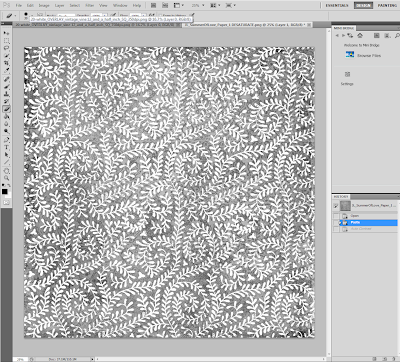Click the black foreground color swatch
This screenshot has height=362, width=400.
coord(5,191)
